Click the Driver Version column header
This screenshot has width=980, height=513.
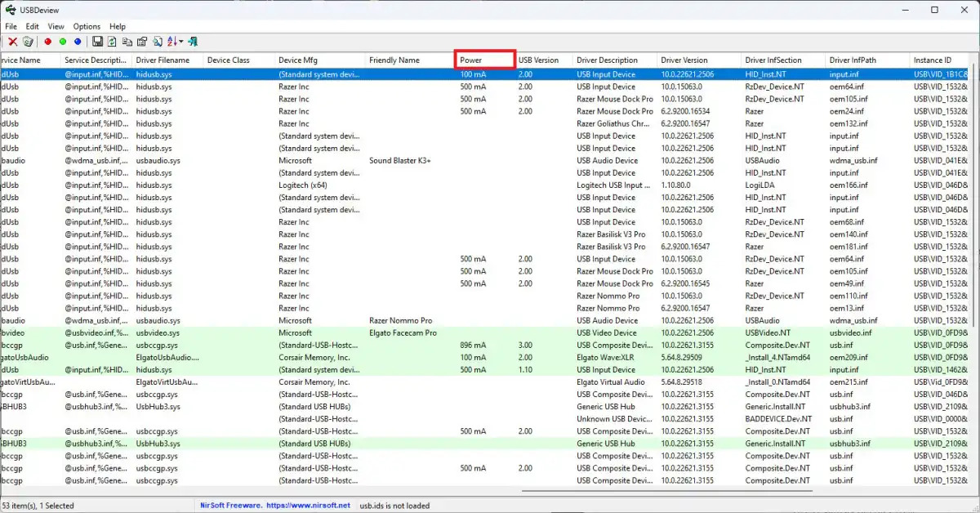click(684, 60)
